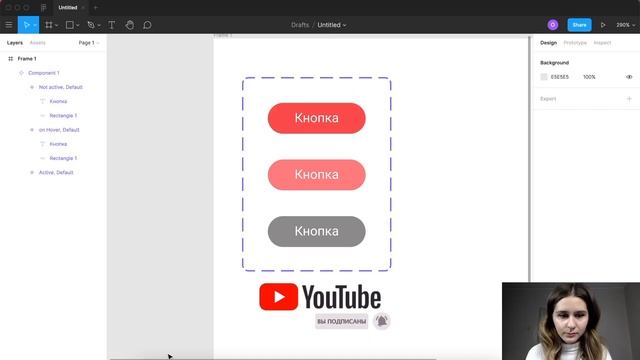Select the Frame tool

pos(49,25)
